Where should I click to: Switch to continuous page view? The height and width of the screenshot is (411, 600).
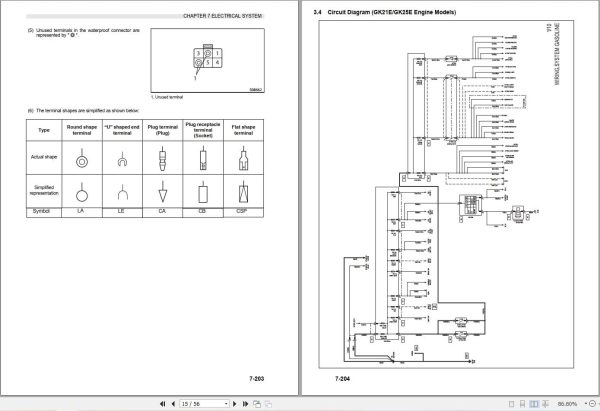[522, 404]
